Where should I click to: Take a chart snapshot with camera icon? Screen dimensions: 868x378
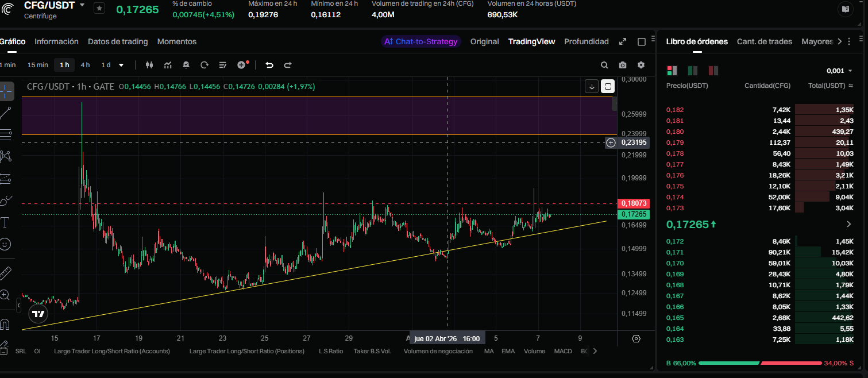(x=623, y=65)
